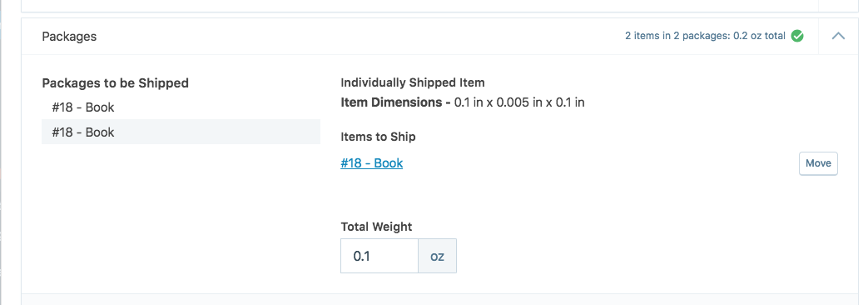Select the highlighted second #18 - Book package
This screenshot has width=868, height=305.
[x=181, y=132]
